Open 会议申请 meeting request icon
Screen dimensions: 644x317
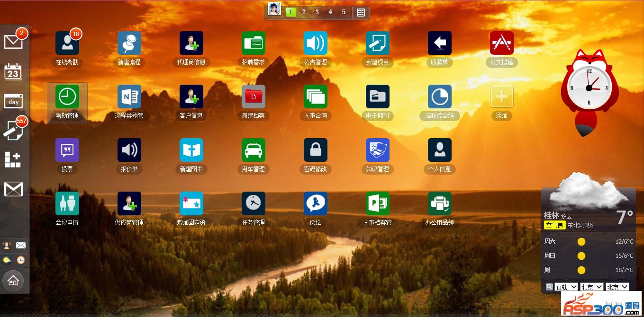[67, 203]
